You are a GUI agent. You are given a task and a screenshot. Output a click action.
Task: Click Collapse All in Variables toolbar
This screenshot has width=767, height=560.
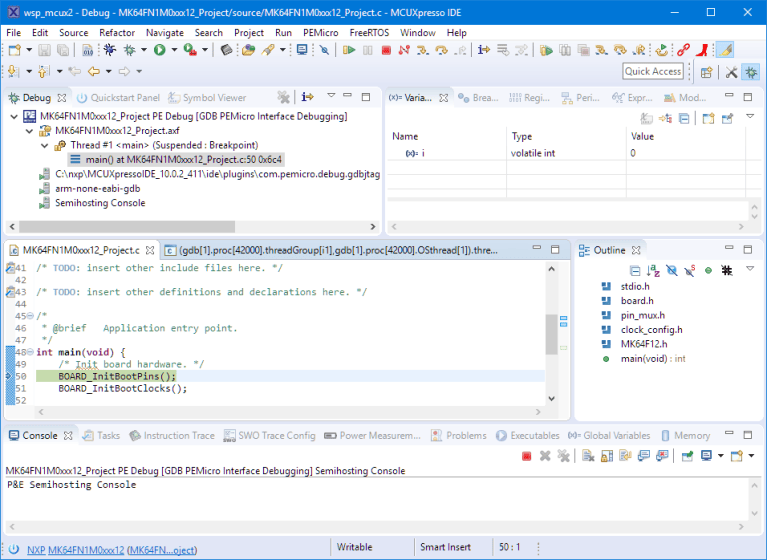pos(684,118)
